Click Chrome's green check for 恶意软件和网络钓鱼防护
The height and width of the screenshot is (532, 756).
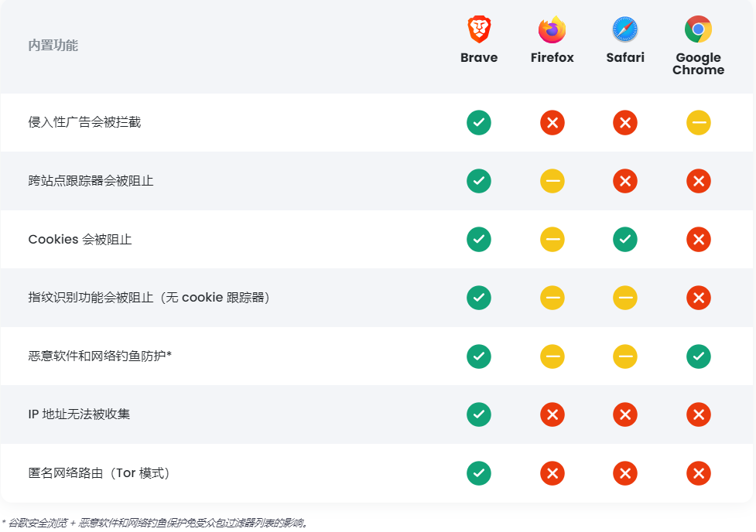tap(698, 356)
